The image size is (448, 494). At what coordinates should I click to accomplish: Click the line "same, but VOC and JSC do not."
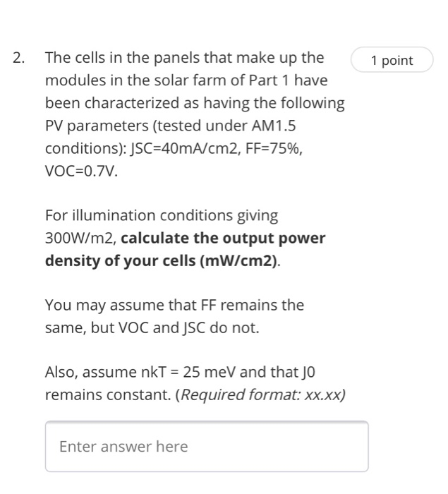[152, 327]
